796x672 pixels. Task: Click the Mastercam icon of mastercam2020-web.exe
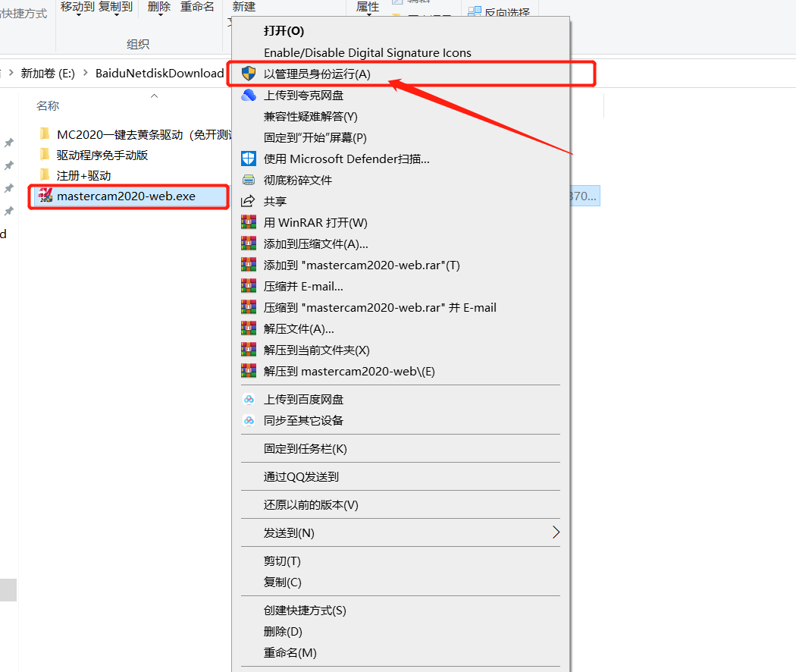[x=47, y=196]
